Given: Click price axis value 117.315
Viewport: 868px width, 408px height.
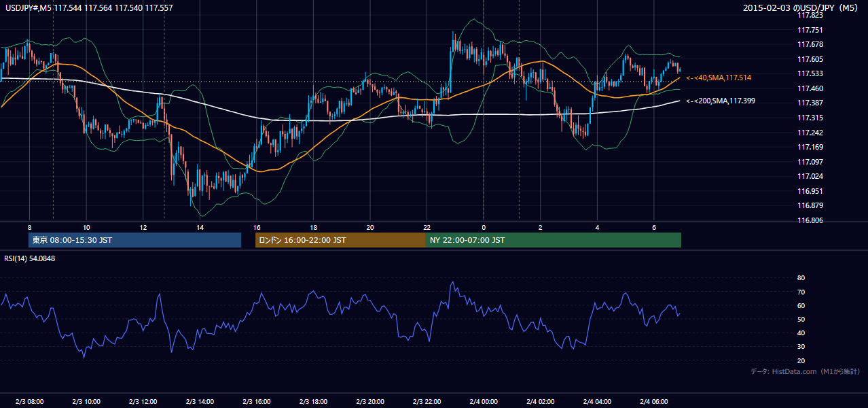Looking at the screenshot, I should click(810, 118).
